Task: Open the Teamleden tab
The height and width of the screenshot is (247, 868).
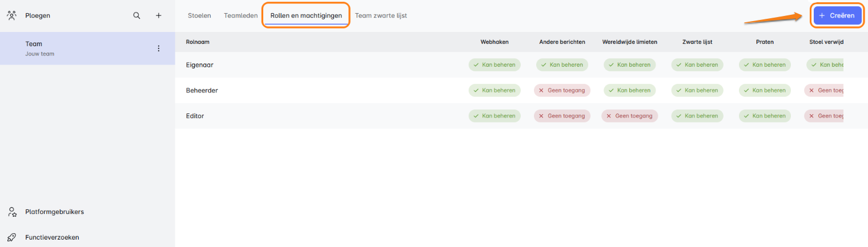Action: 240,15
